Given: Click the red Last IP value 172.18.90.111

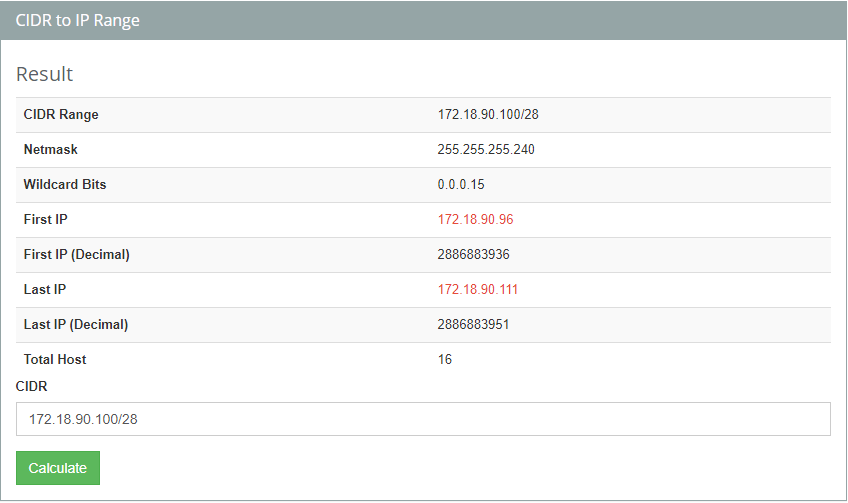Looking at the screenshot, I should click(478, 289).
